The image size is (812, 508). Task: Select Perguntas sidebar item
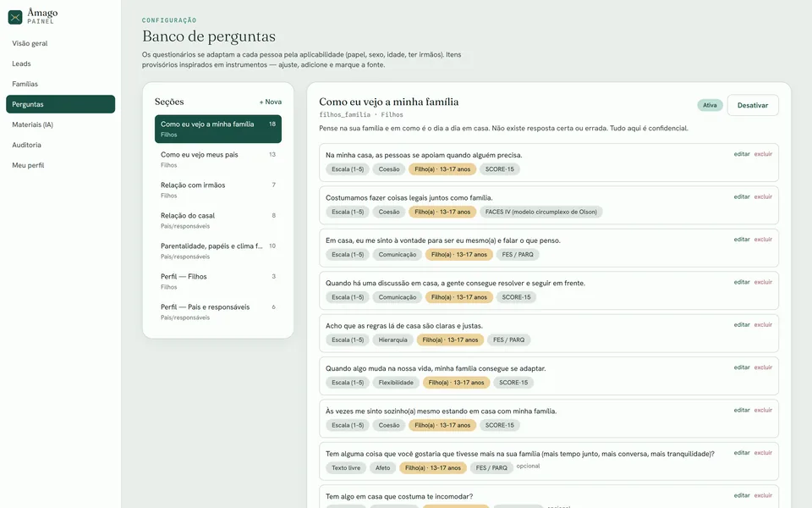pos(61,104)
